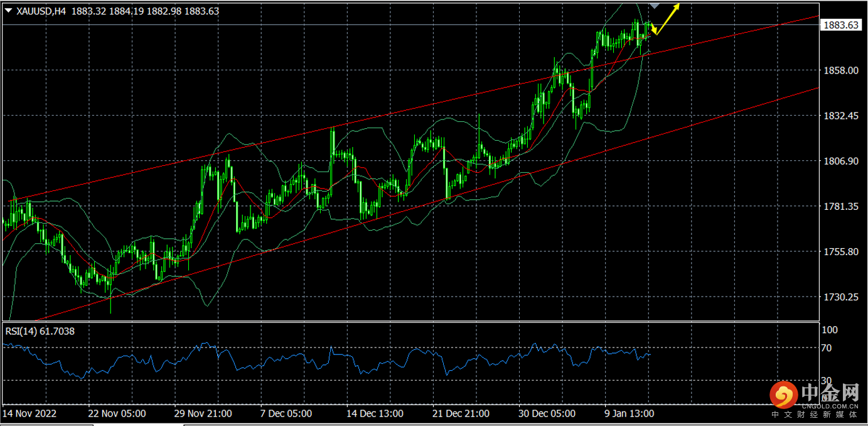Screen dimensions: 868x426
Task: Click the gray chart shift triangle marker
Action: (654, 6)
